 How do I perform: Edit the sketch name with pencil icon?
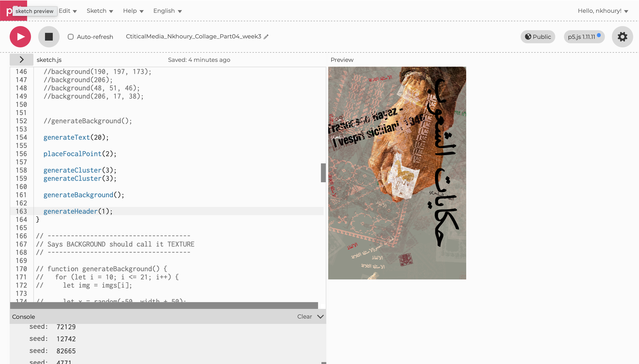(266, 37)
